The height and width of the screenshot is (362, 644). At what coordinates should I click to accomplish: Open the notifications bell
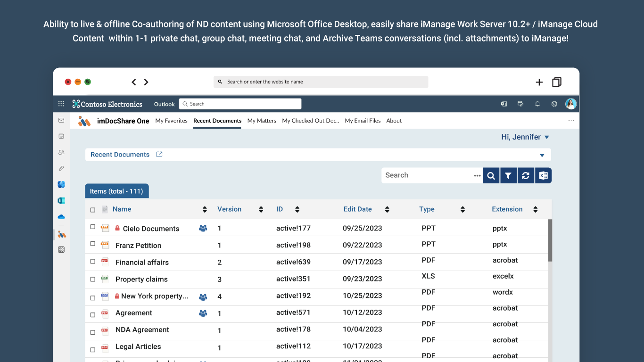coord(537,104)
